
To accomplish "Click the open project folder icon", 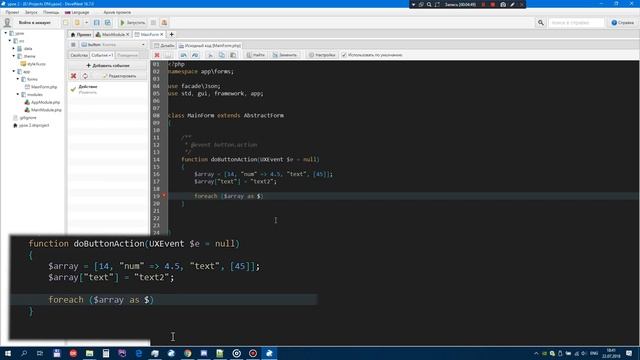I will (77, 22).
